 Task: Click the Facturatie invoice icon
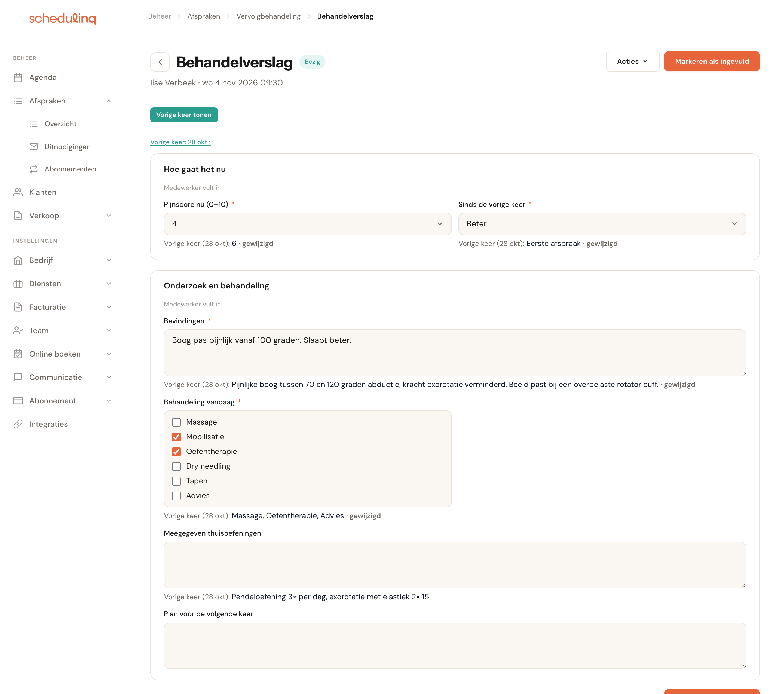[x=18, y=308]
